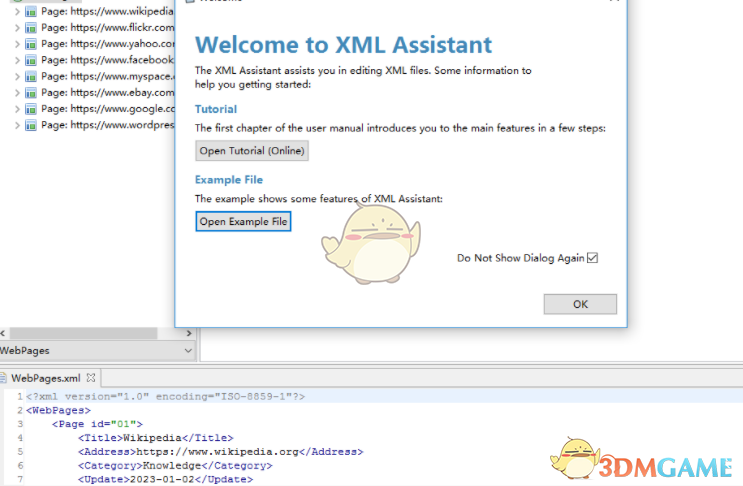
Task: Toggle the Do Not Show Dialog Again checkbox
Action: [x=592, y=258]
